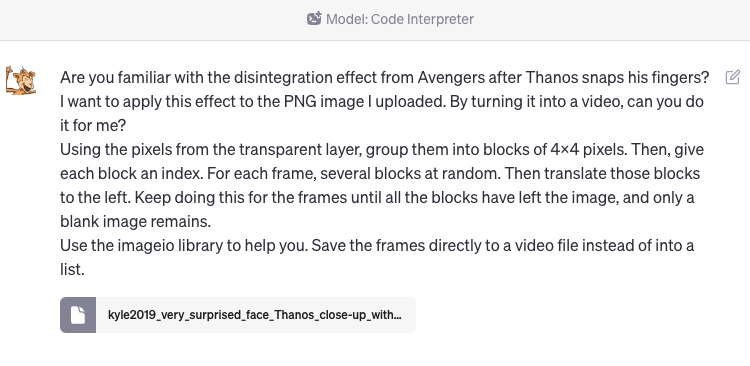Click the phrase "video file" in the message
Image resolution: width=750 pixels, height=366 pixels.
tap(536, 246)
